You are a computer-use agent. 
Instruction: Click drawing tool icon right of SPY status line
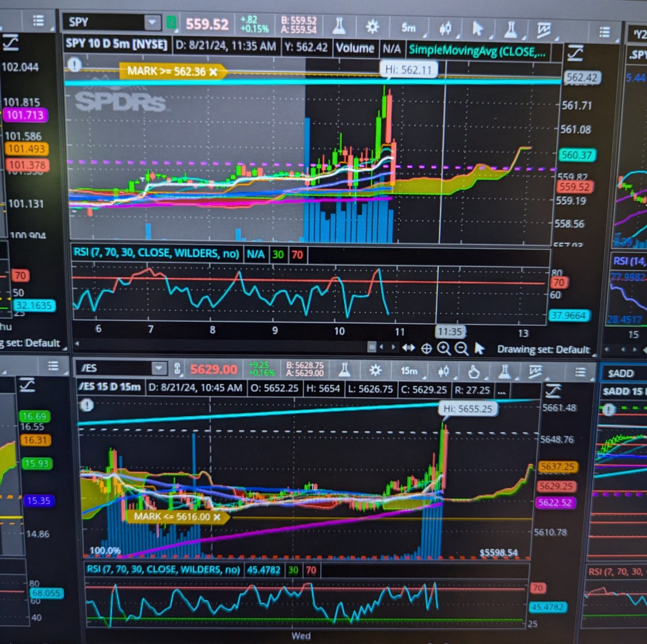click(x=574, y=53)
